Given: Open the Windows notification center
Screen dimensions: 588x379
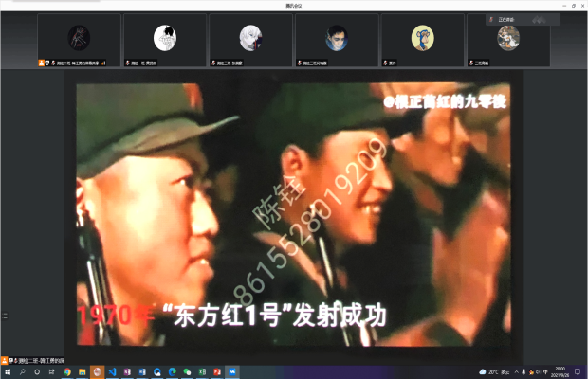Looking at the screenshot, I should pyautogui.click(x=578, y=372).
